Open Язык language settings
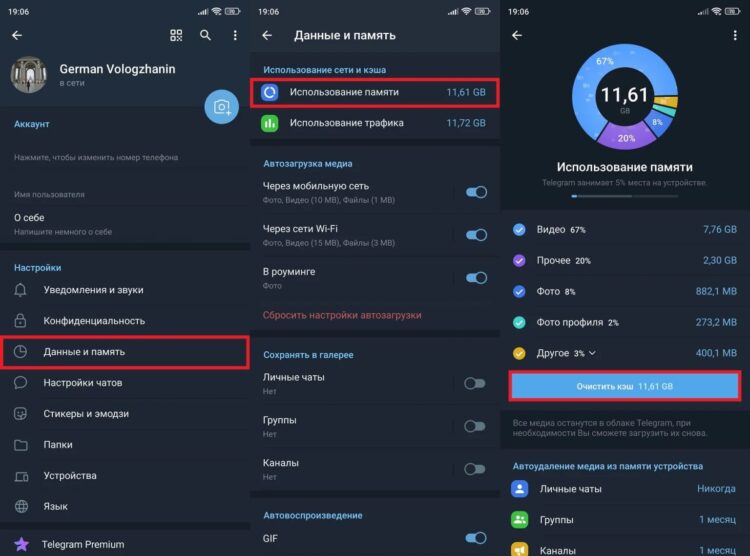The height and width of the screenshot is (556, 750). (x=125, y=506)
